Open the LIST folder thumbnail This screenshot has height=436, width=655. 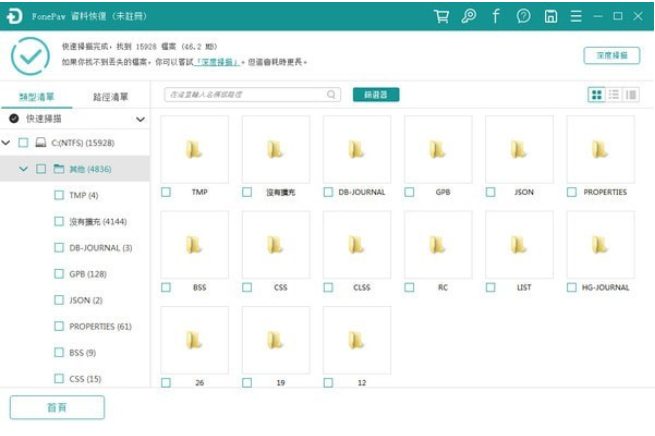(519, 245)
